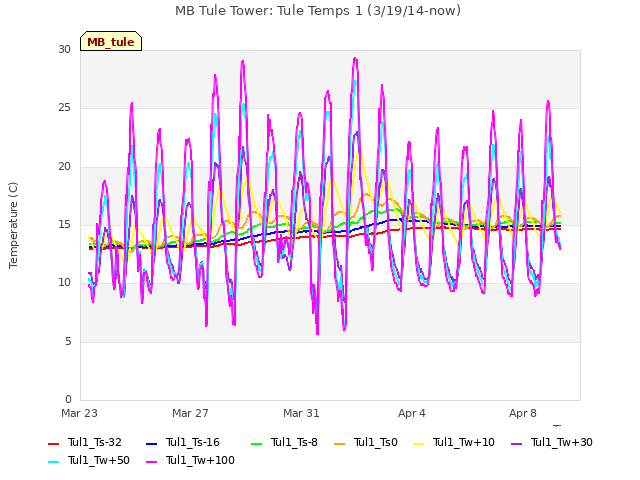Click the y-axis value 30

[x=64, y=49]
